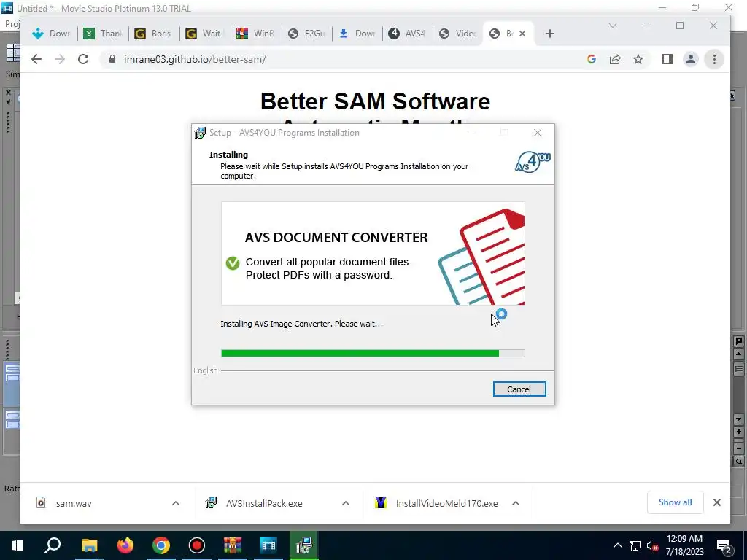Expand options for sam.wav download

coord(175,503)
